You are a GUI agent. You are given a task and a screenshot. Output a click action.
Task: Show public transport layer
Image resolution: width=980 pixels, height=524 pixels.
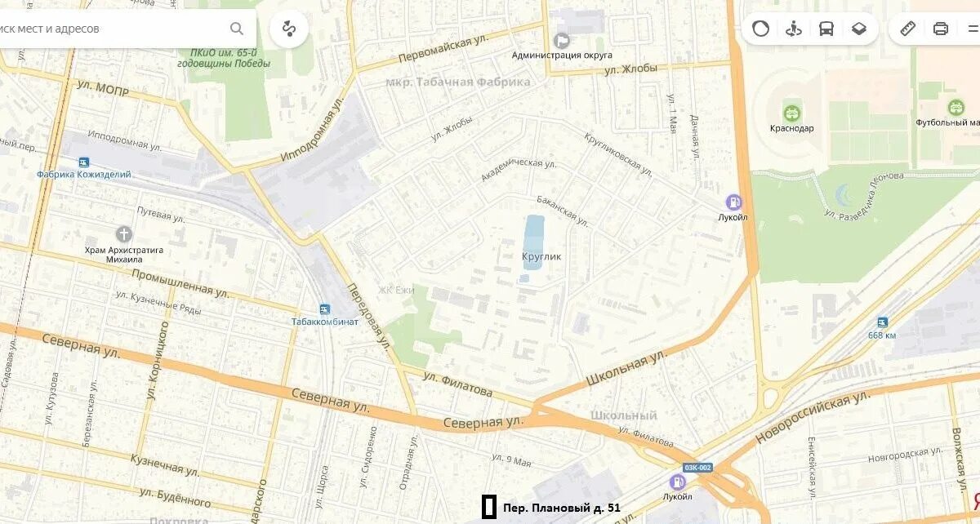click(826, 29)
